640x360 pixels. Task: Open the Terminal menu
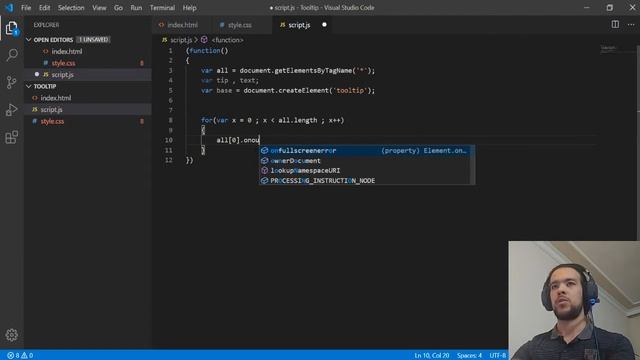[x=162, y=8]
